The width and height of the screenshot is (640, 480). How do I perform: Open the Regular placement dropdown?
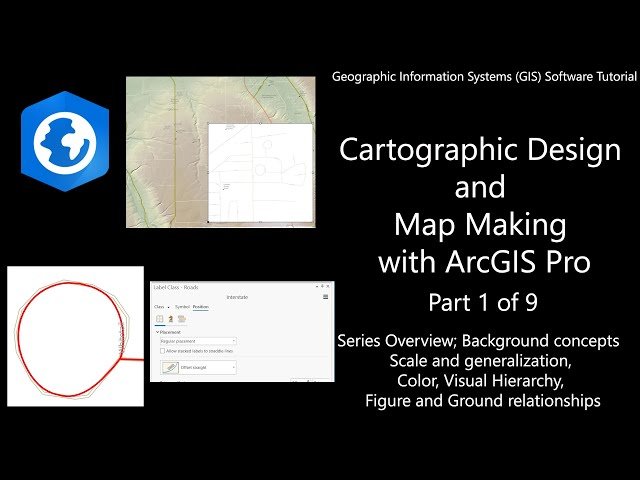tap(198, 341)
